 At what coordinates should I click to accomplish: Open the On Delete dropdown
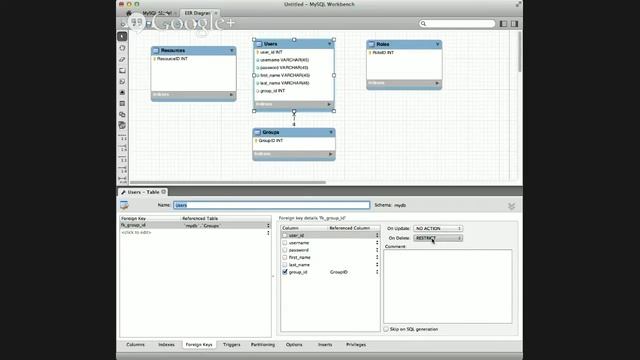tap(438, 238)
